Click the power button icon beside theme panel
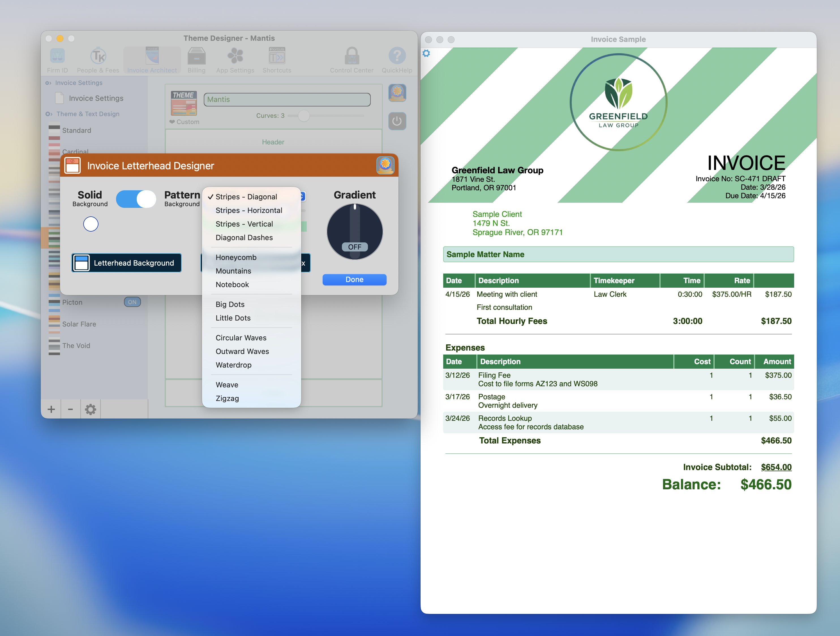The image size is (840, 636). (x=397, y=121)
